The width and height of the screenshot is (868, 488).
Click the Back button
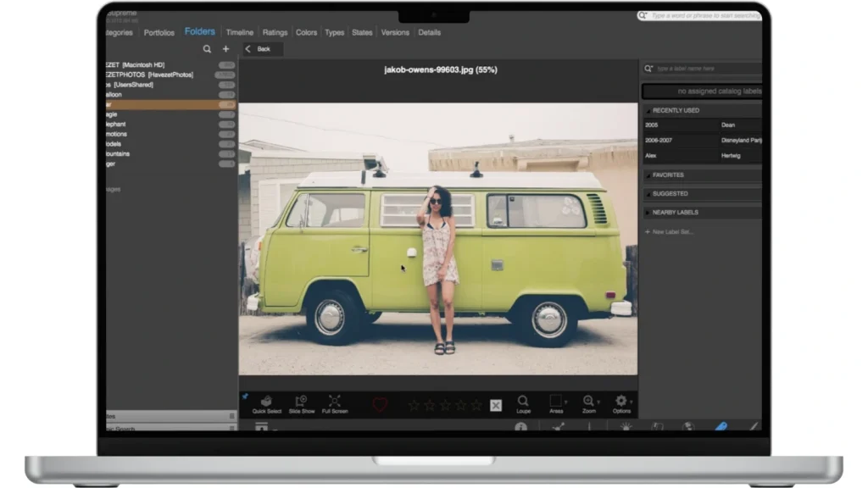(x=259, y=49)
